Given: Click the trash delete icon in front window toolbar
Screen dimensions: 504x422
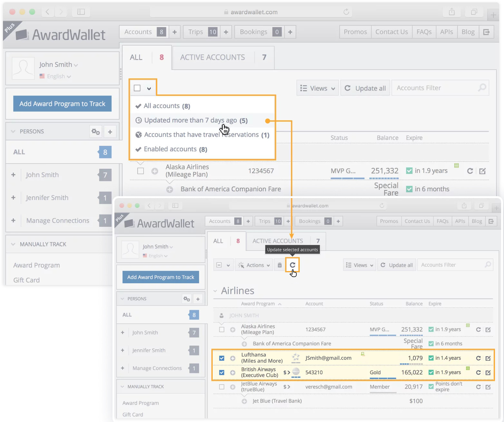Looking at the screenshot, I should pos(279,265).
